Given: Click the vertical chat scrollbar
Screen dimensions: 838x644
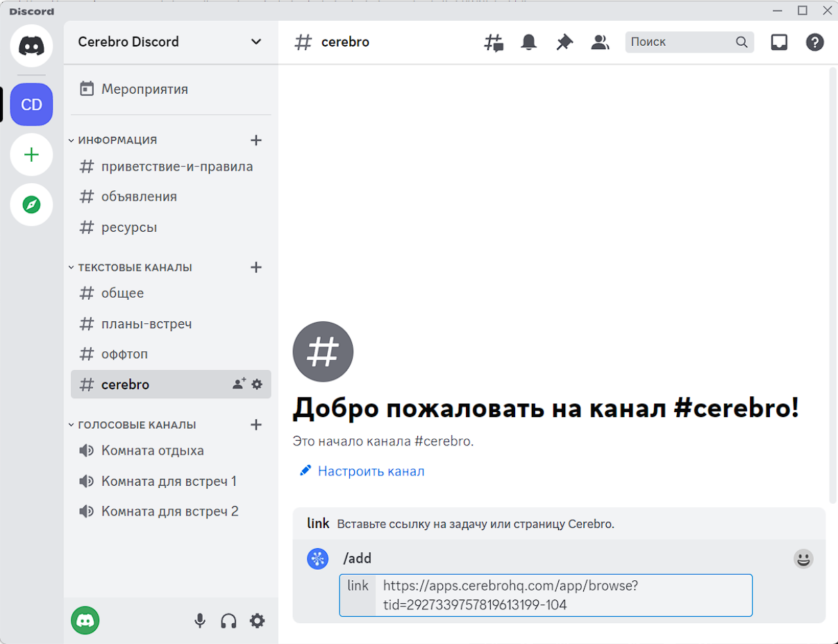Looking at the screenshot, I should (833, 285).
